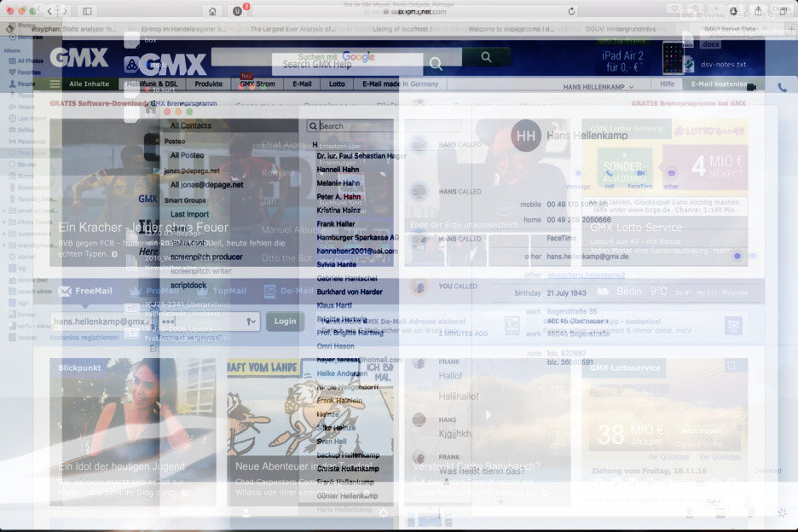Open the U extension icon with red badge
The width and height of the screenshot is (798, 532).
[237, 11]
